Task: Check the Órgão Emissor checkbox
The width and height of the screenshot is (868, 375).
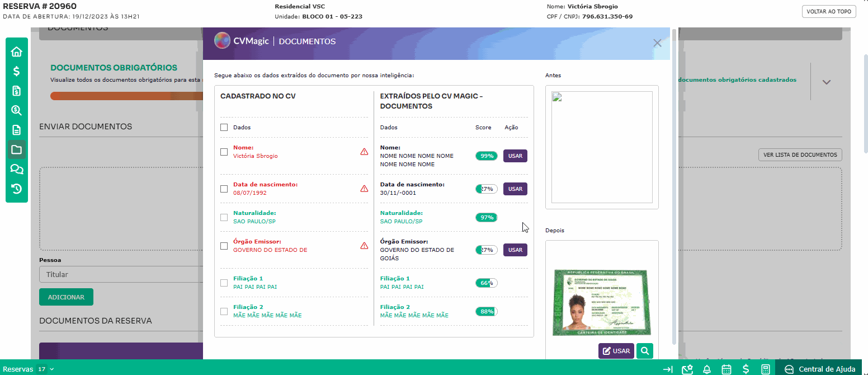Action: tap(224, 246)
